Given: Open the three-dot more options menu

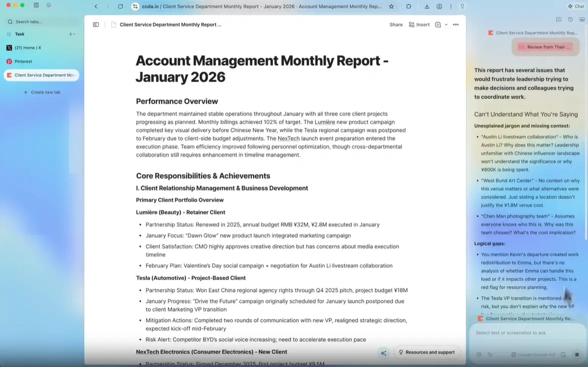Looking at the screenshot, I should (x=456, y=25).
